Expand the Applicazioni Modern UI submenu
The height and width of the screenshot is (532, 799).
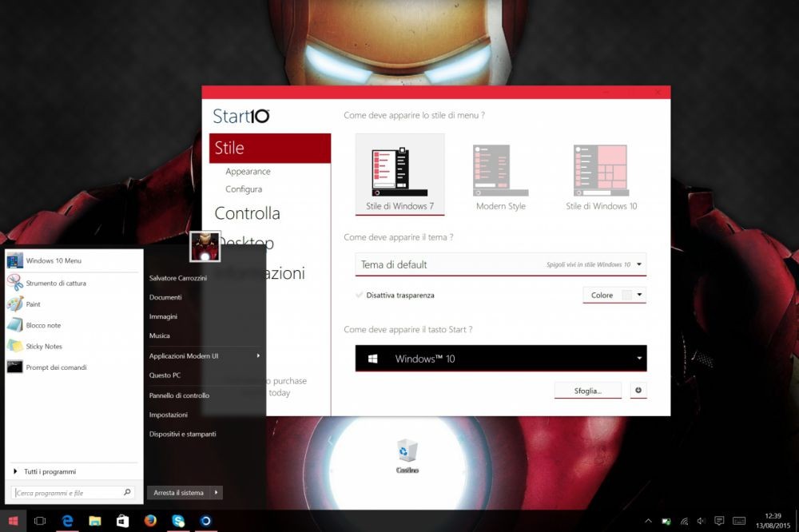pos(205,356)
